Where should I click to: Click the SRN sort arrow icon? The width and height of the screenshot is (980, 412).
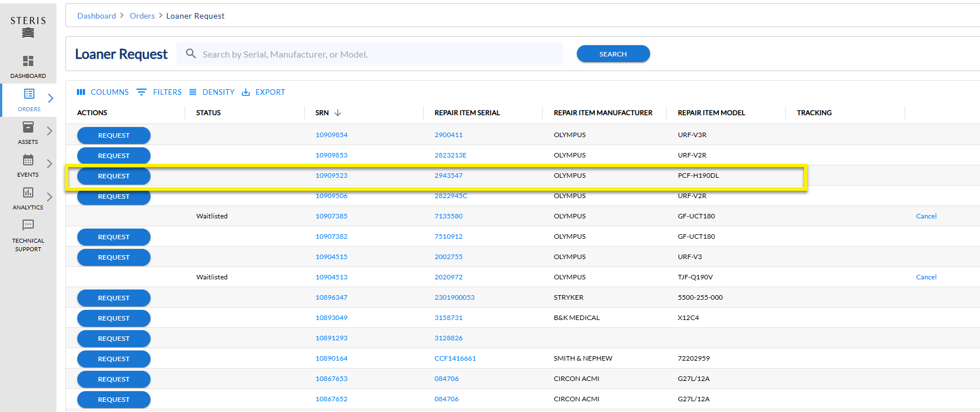pos(338,113)
